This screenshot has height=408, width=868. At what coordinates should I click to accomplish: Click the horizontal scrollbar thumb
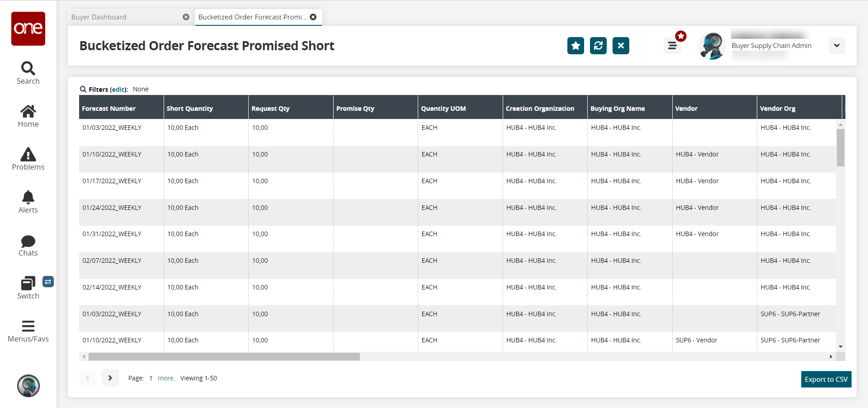coord(224,357)
